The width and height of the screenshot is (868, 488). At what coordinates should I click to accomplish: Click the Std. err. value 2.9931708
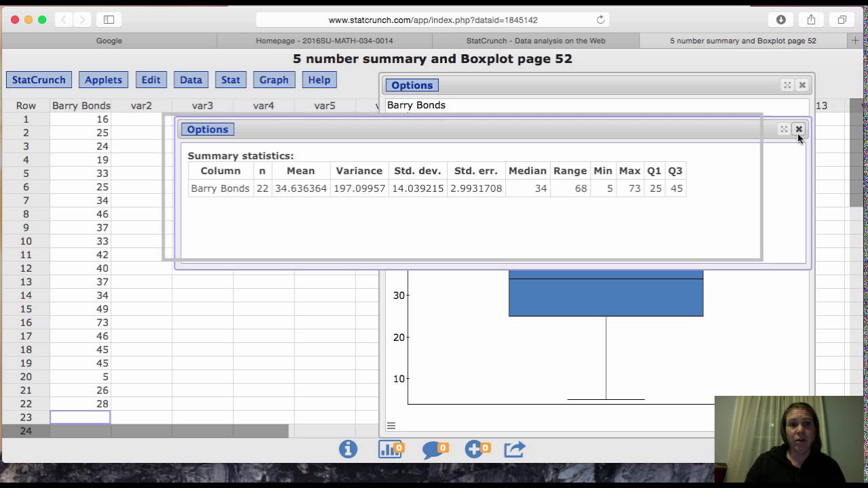pos(476,188)
